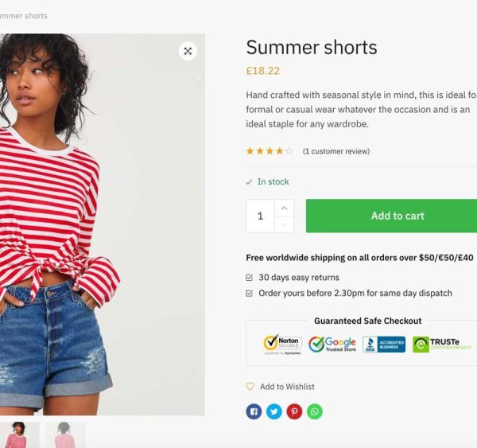477x448 pixels.
Task: Click the Add to Wishlist link
Action: [x=287, y=387]
